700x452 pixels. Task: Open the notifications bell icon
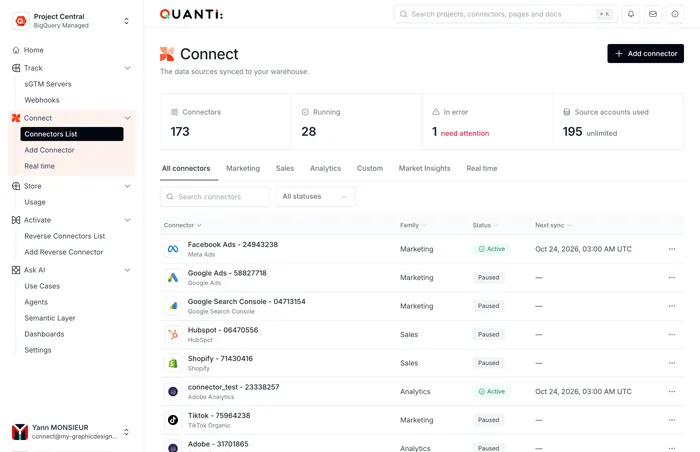[x=631, y=14]
